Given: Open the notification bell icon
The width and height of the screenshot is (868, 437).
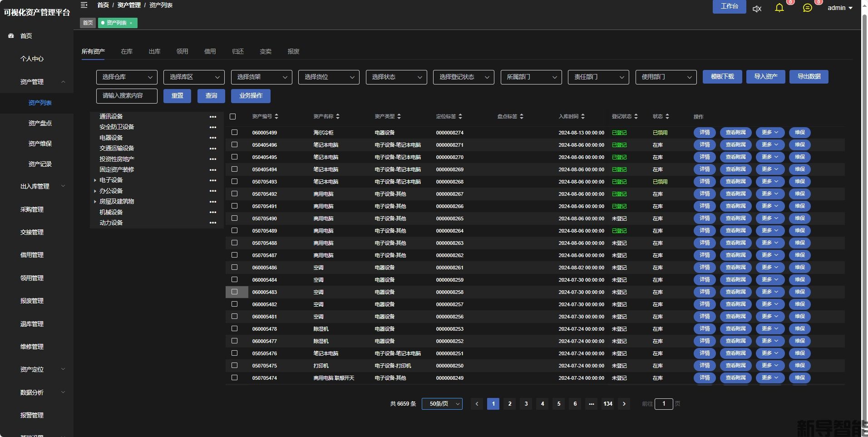Looking at the screenshot, I should (x=779, y=8).
